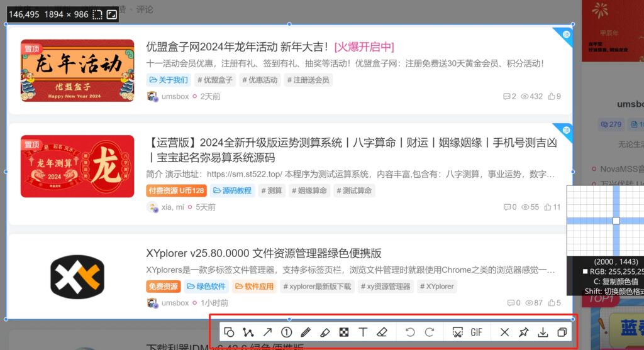
Task: Cancel the screenshot with X icon
Action: tap(505, 332)
